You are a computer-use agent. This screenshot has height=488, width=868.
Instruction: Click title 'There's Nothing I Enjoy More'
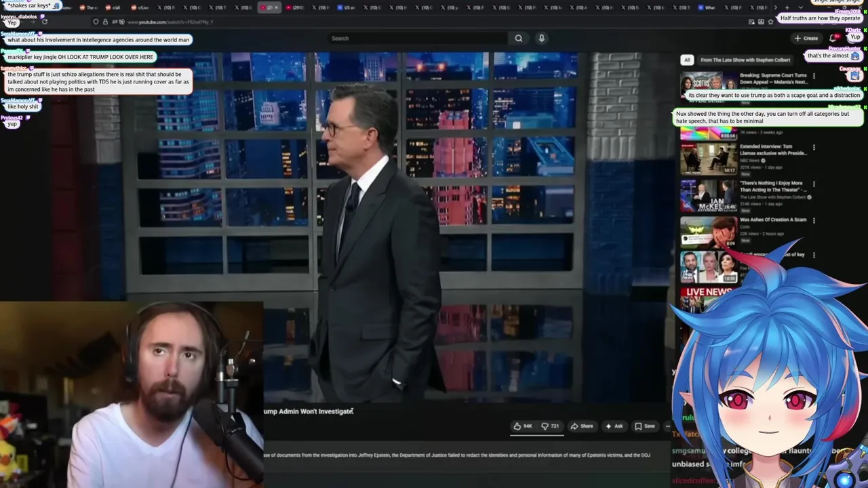(772, 186)
